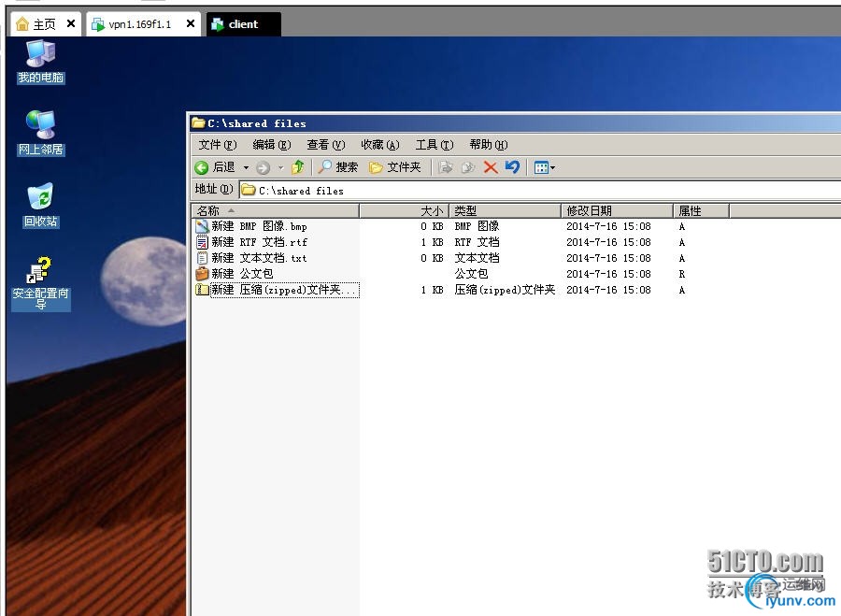
Task: Sort by the 修改日期 column header
Action: pyautogui.click(x=618, y=211)
